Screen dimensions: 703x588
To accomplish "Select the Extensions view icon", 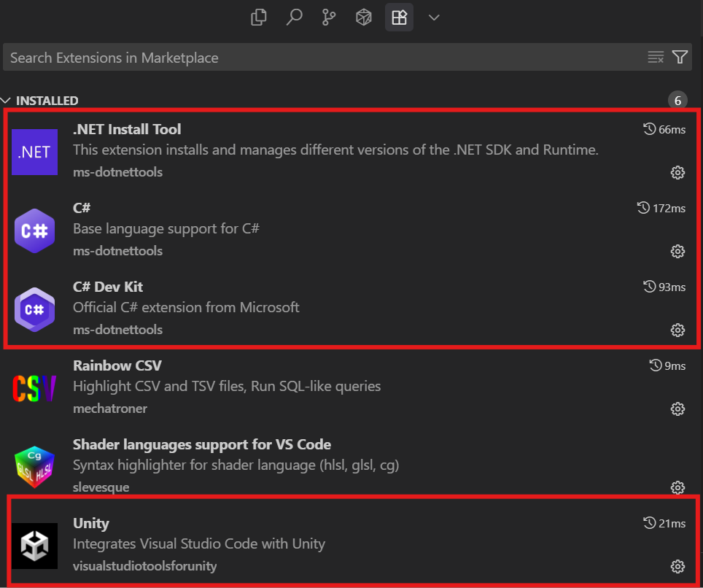I will coord(399,18).
